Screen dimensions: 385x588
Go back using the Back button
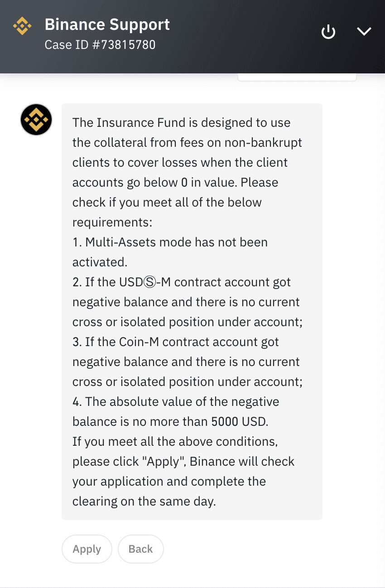(x=140, y=549)
